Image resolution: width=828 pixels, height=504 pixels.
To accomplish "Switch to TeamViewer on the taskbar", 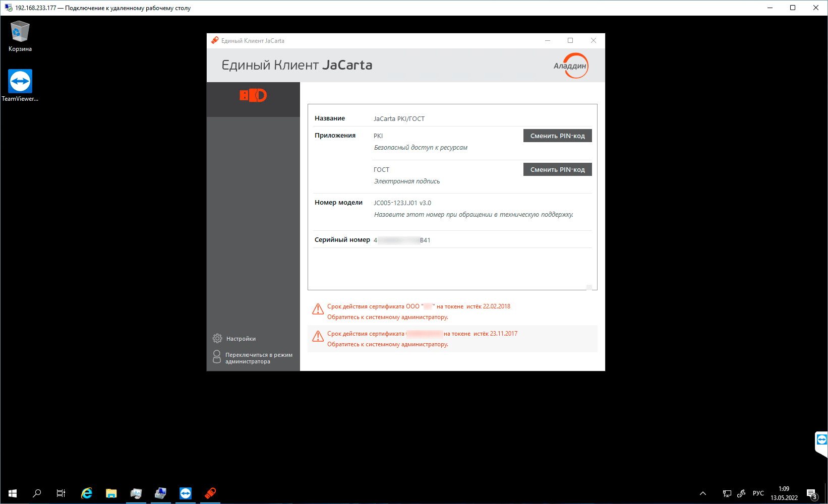I will [x=186, y=493].
